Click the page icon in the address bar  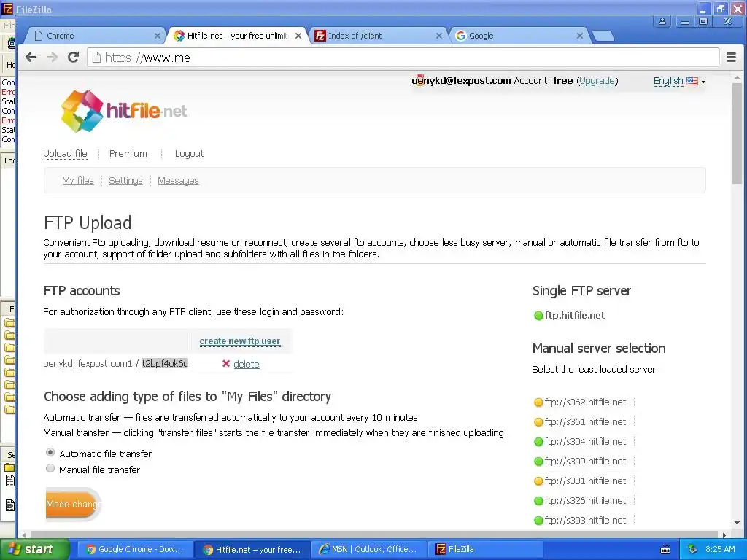pos(96,58)
